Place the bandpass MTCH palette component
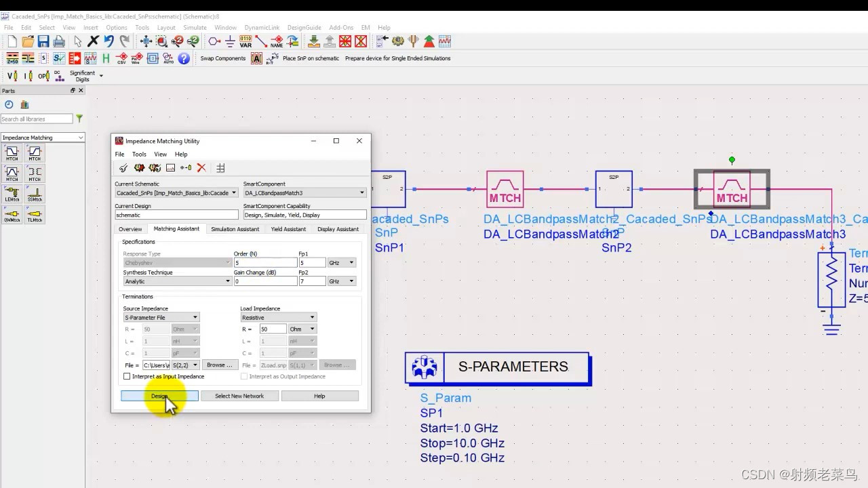Screen dimensions: 868x488 [12, 174]
